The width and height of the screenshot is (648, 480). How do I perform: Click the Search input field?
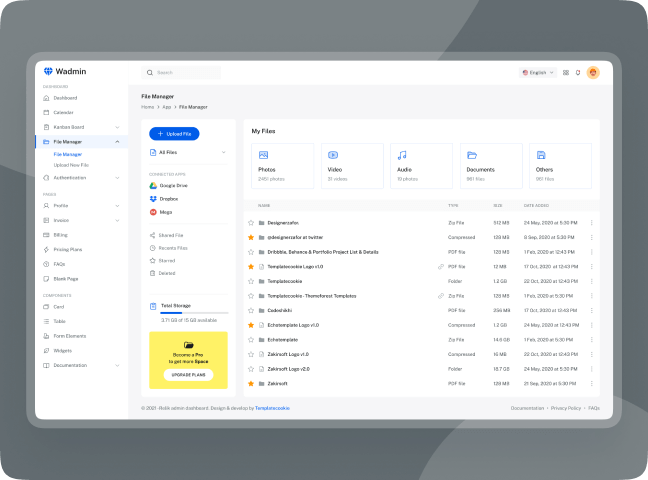pos(181,73)
